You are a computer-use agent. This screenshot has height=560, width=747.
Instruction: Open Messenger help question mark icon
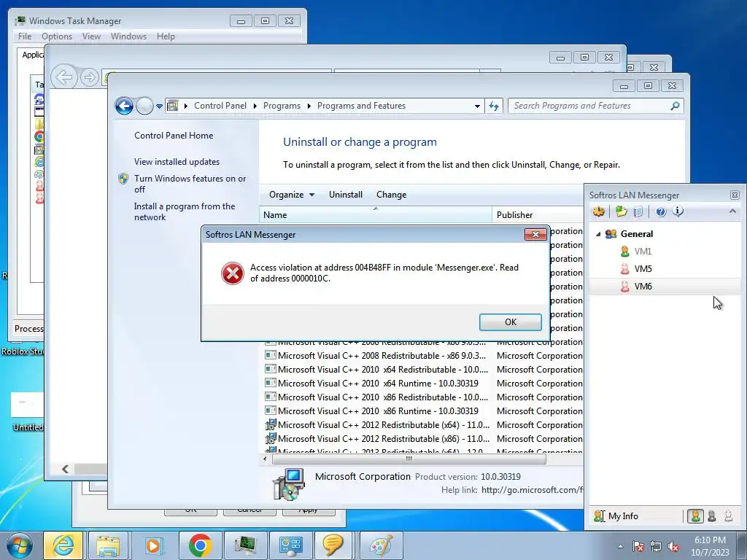pos(661,212)
